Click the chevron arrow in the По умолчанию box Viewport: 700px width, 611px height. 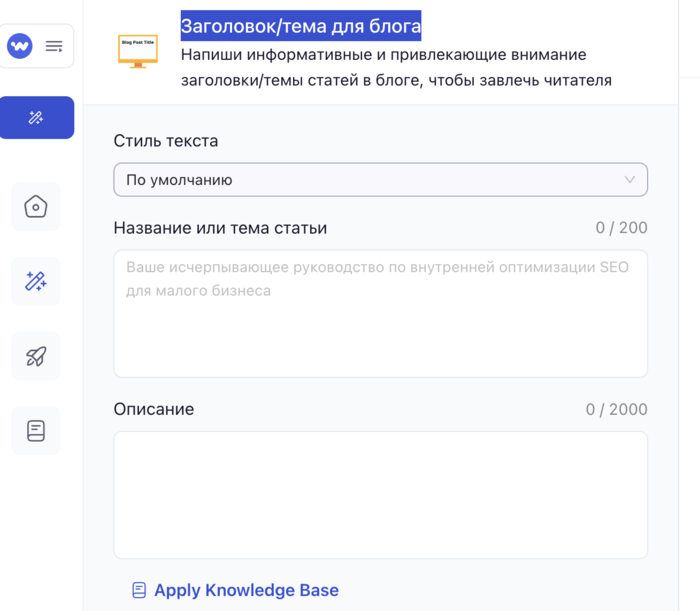click(629, 180)
